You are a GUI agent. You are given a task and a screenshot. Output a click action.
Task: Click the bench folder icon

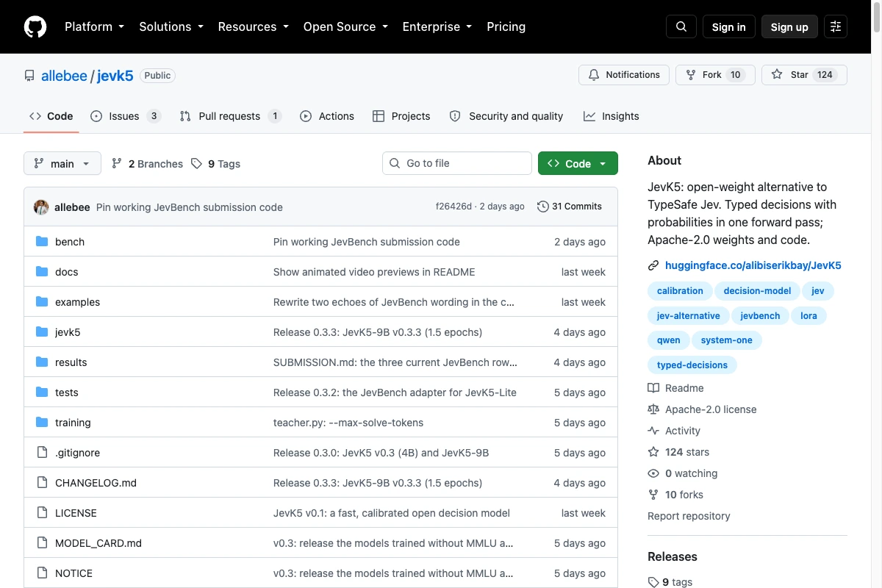coord(42,242)
